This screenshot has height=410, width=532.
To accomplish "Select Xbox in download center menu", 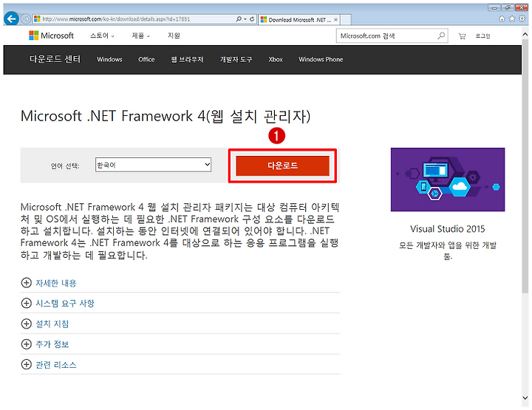I will (x=276, y=59).
